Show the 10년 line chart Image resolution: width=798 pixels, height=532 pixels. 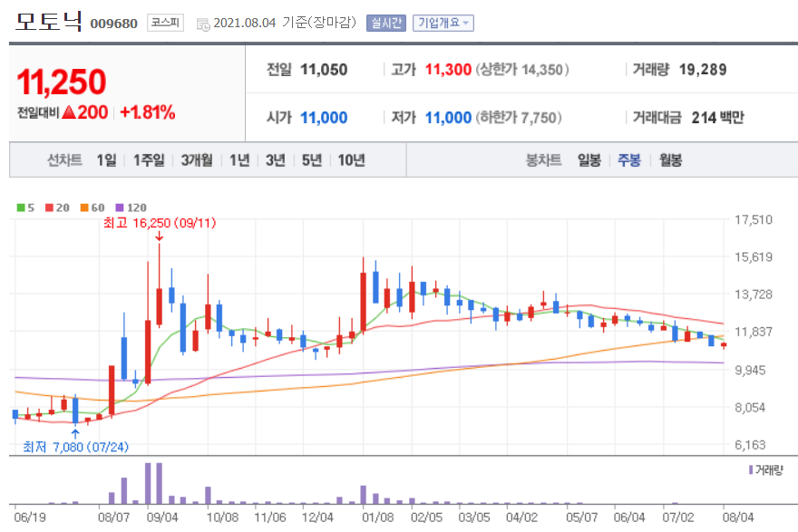[351, 160]
